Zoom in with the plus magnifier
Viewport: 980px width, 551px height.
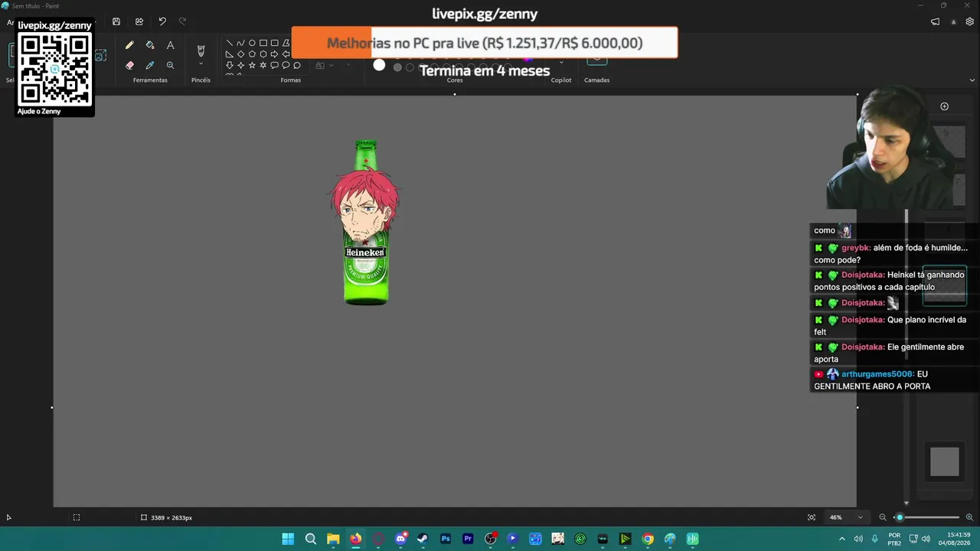coord(969,517)
